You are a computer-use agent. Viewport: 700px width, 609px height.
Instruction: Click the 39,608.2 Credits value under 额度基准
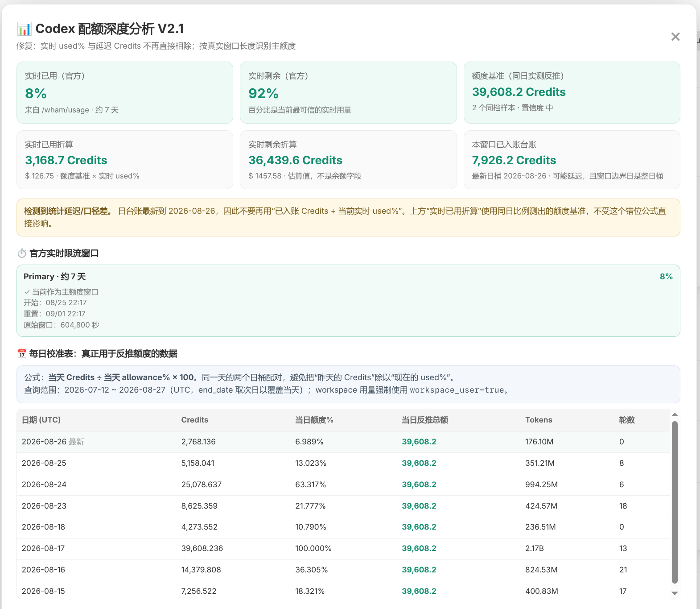(x=519, y=92)
